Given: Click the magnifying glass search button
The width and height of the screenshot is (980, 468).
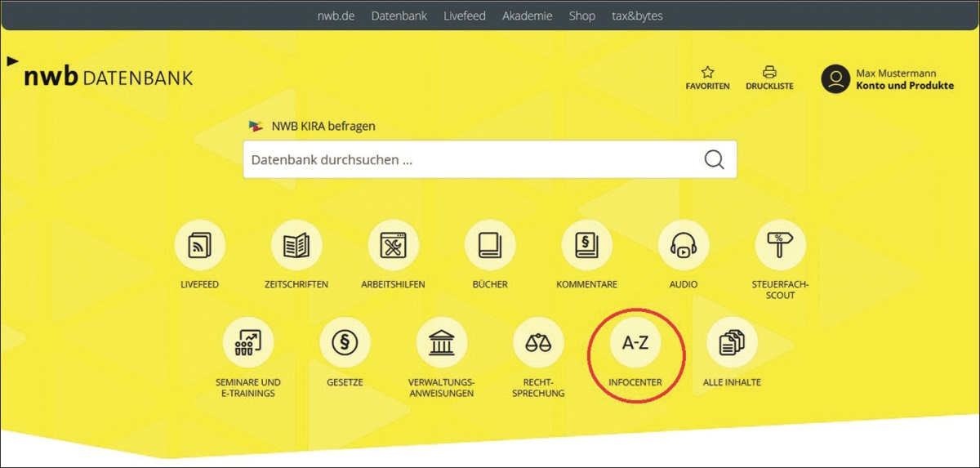Looking at the screenshot, I should tap(714, 160).
